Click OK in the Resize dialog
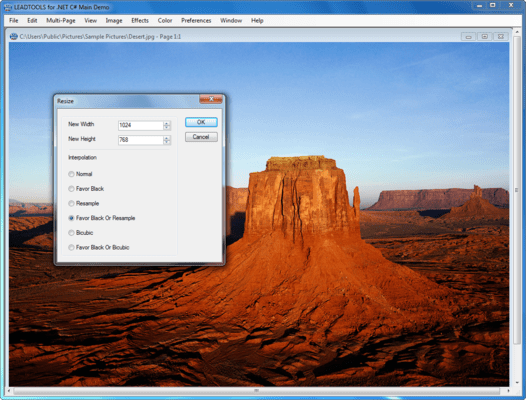Image resolution: width=526 pixels, height=400 pixels. [x=201, y=122]
